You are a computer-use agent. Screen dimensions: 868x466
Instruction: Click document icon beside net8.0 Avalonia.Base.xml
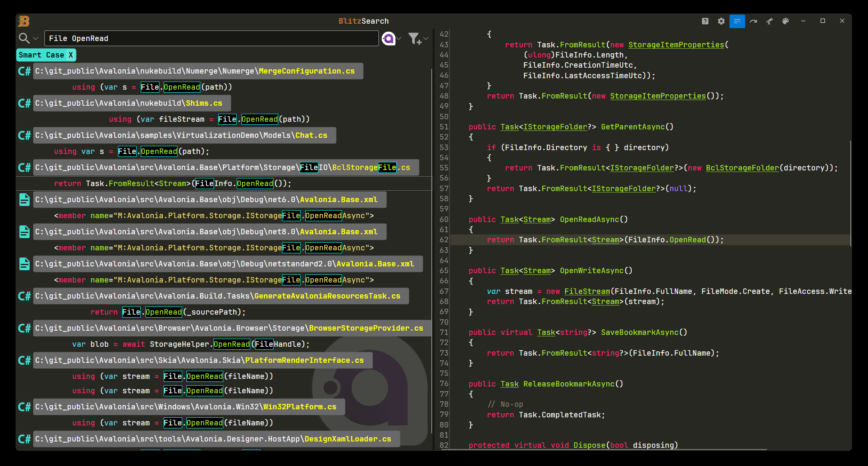25,232
